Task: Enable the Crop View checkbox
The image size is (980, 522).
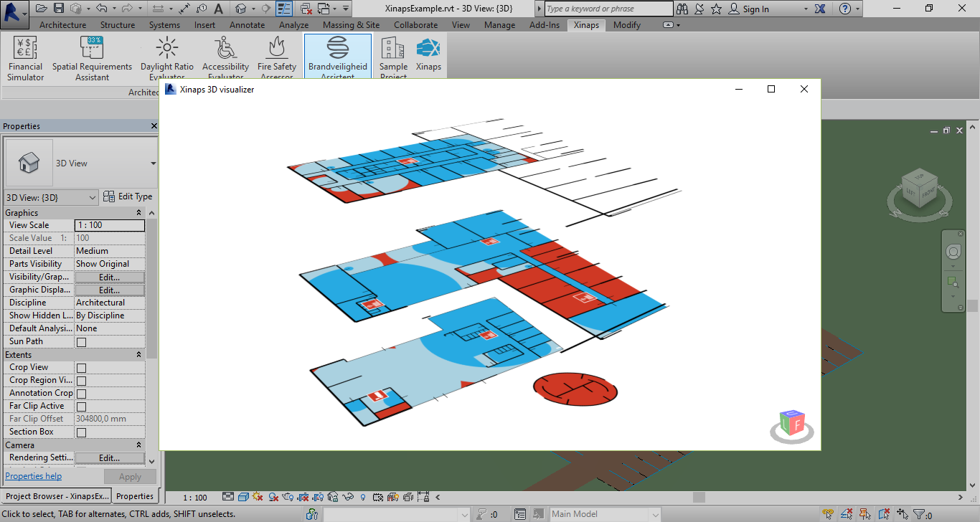Action: pyautogui.click(x=81, y=368)
